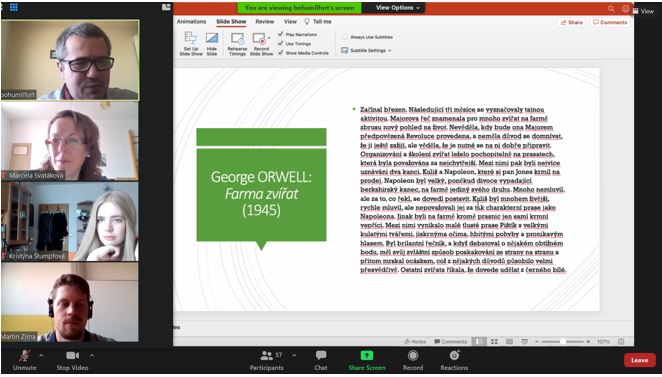
Task: Expand the View Options dropdown
Action: pos(398,8)
